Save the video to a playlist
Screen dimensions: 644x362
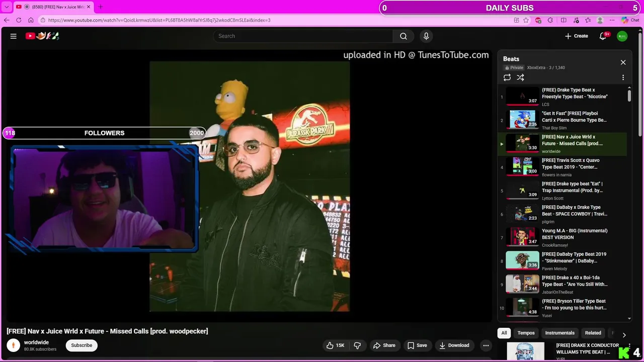pos(417,345)
